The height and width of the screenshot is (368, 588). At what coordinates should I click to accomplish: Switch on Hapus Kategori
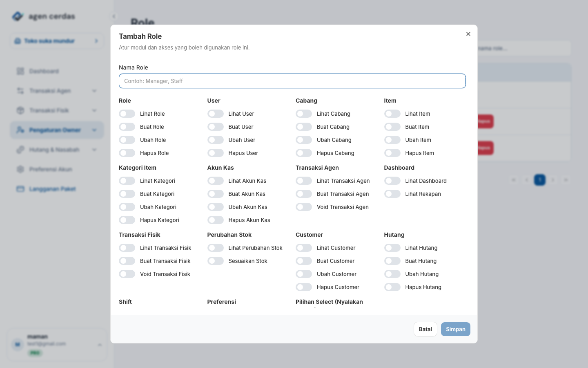[x=127, y=220]
